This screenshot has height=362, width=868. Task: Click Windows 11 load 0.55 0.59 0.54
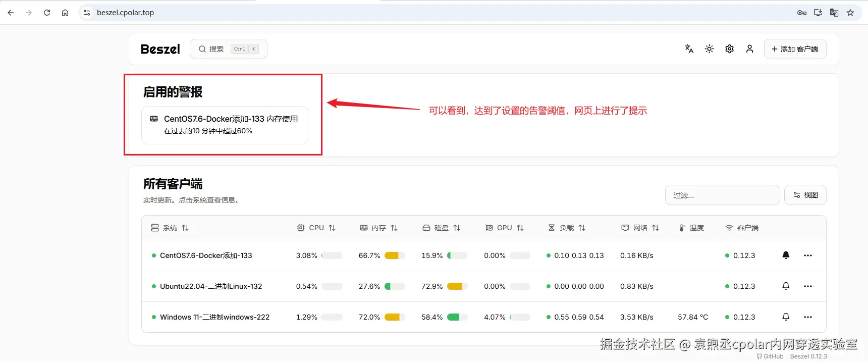(579, 317)
